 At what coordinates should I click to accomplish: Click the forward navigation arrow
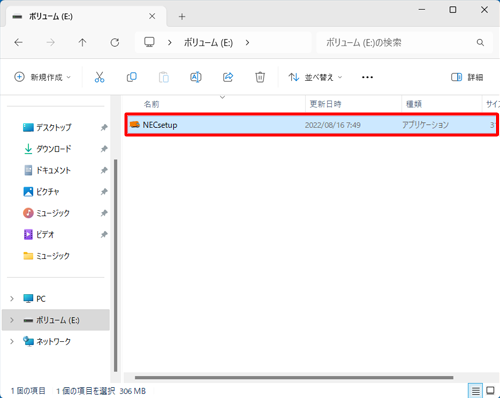50,42
